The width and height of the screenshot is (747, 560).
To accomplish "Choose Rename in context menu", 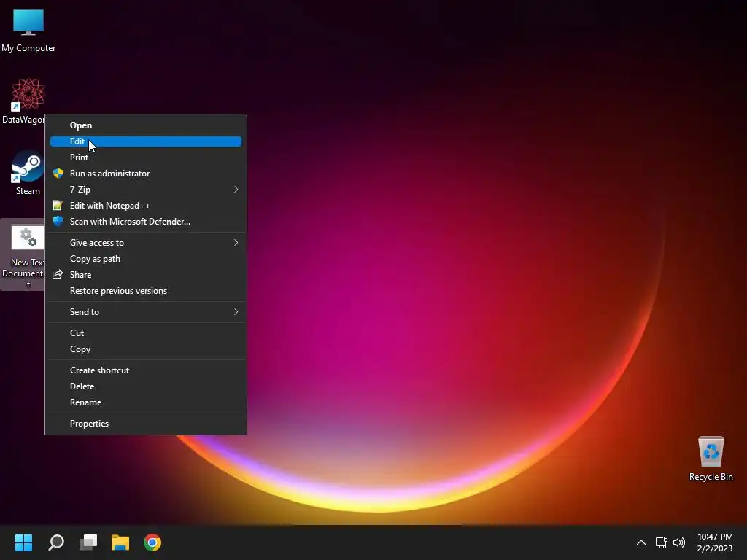I will pyautogui.click(x=146, y=402).
